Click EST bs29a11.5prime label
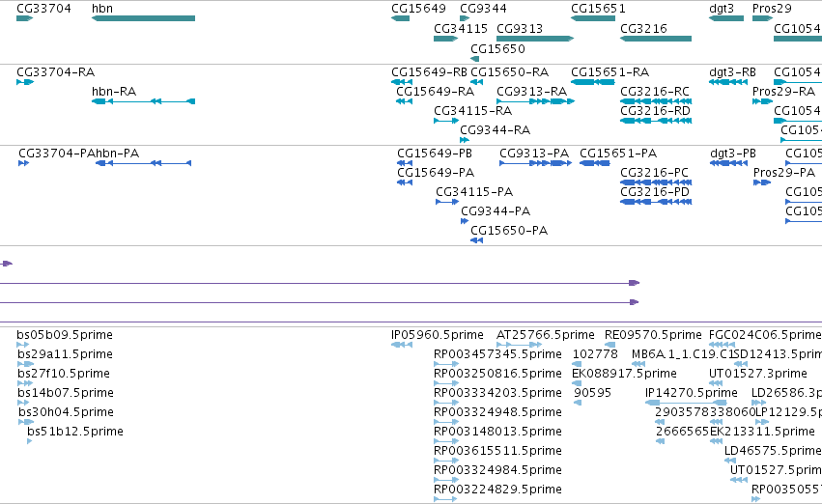This screenshot has height=504, width=822. pyautogui.click(x=65, y=354)
